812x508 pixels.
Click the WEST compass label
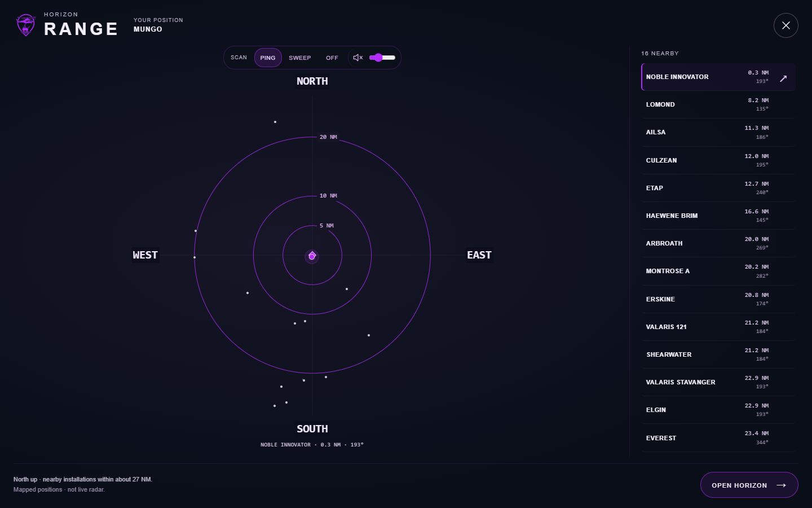click(145, 255)
